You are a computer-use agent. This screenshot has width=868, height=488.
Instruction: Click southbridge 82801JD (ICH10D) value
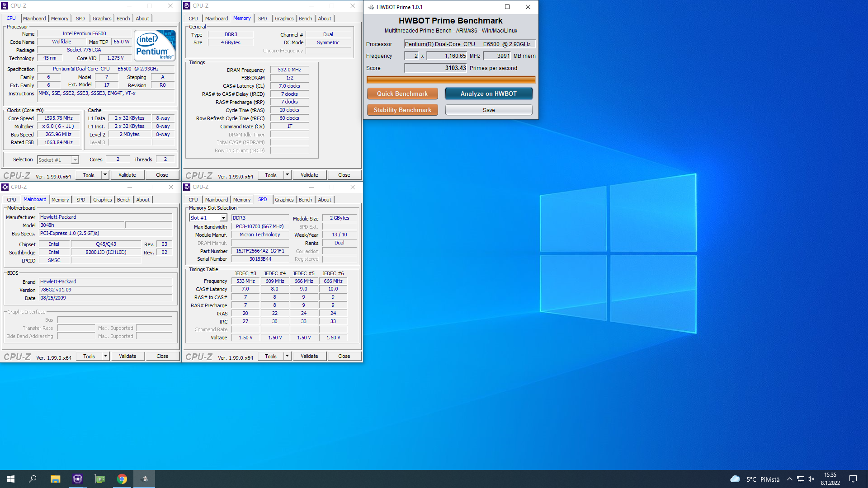click(x=106, y=252)
